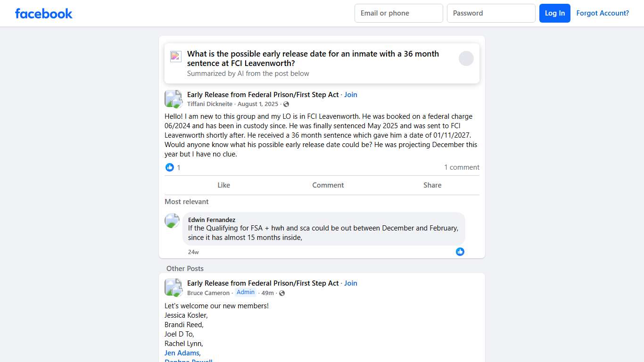Click the globe icon next to 49m timestamp
Screen dimensions: 644x362
pos(281,293)
